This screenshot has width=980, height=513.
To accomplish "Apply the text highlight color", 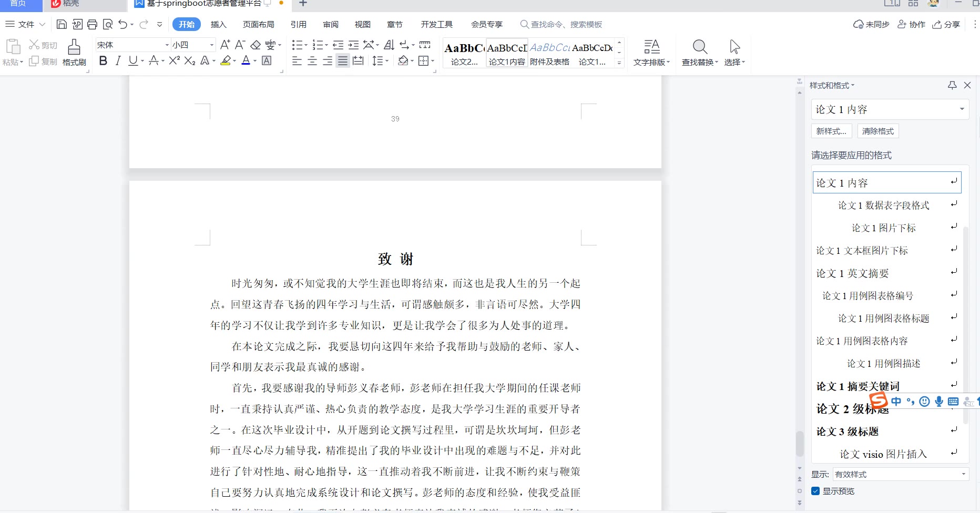I will pyautogui.click(x=226, y=61).
